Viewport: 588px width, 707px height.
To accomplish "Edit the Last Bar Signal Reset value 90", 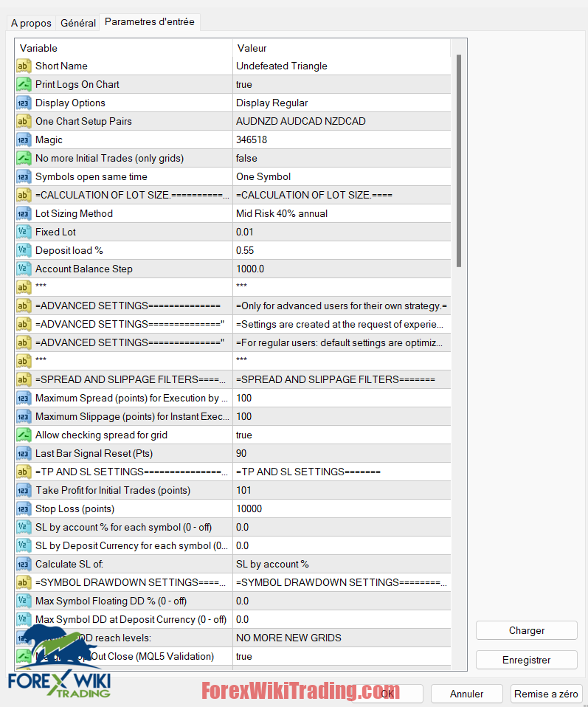I will (342, 454).
